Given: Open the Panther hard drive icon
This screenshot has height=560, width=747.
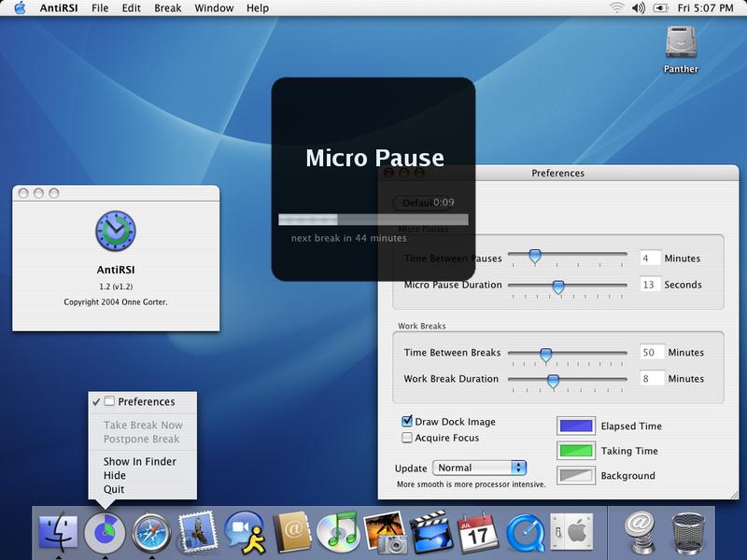Looking at the screenshot, I should click(681, 45).
